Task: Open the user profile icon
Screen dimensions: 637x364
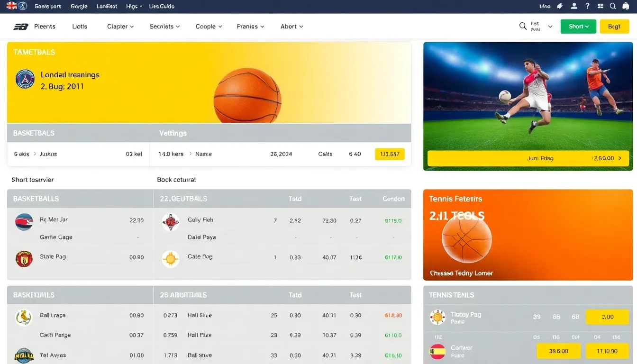Action: click(574, 6)
